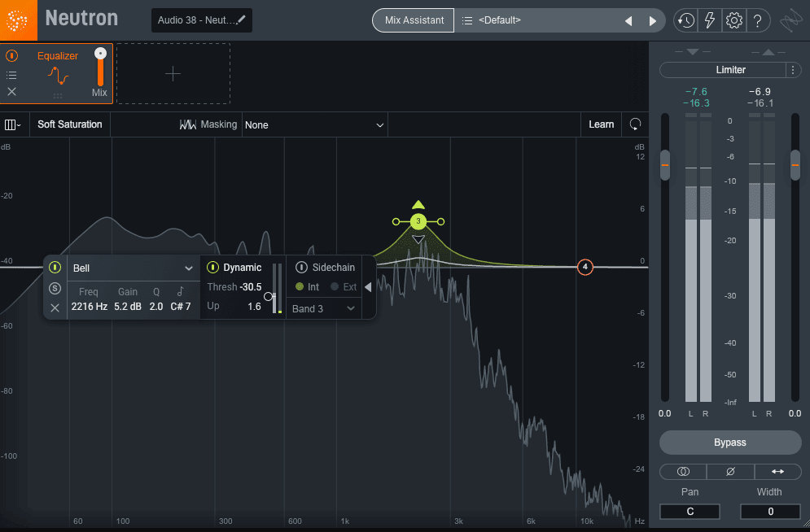Open Limiter options three-dot menu
Screen dimensions: 810x532
click(793, 70)
